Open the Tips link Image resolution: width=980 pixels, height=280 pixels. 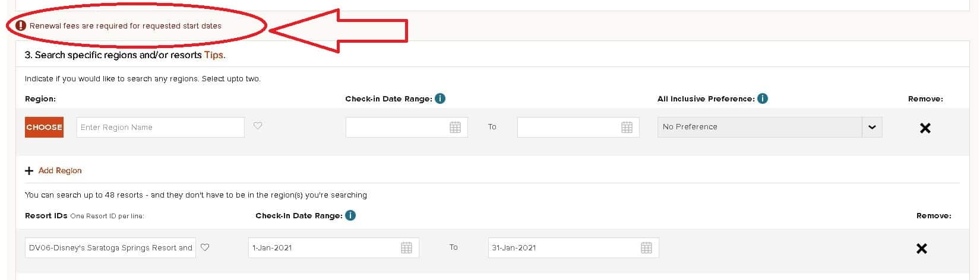(x=215, y=55)
